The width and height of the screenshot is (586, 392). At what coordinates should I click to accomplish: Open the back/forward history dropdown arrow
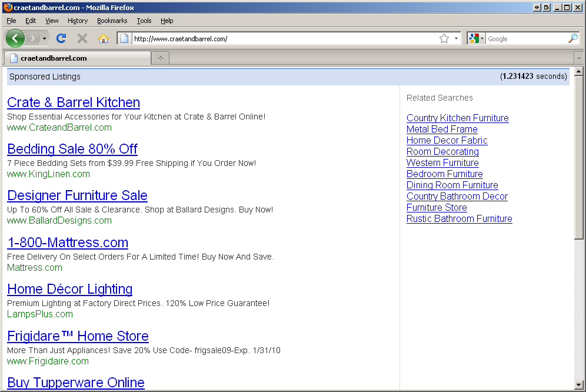click(45, 38)
